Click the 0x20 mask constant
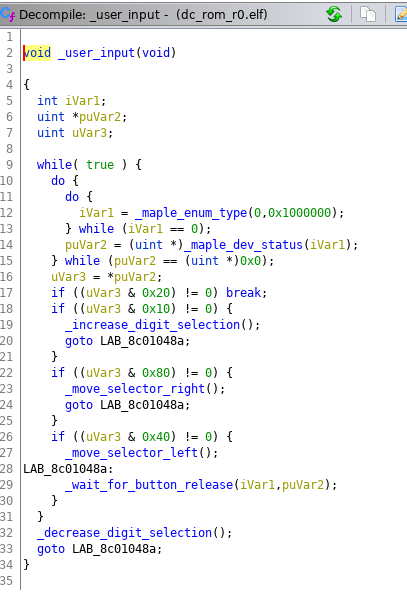 tap(156, 293)
